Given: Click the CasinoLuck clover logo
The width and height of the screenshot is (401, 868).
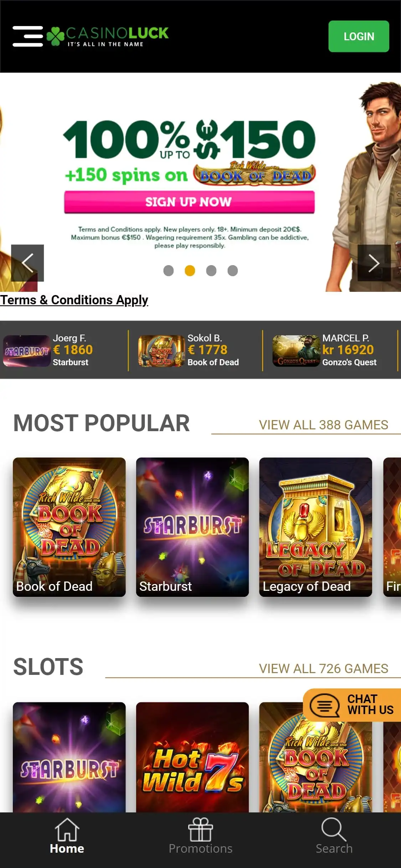Looking at the screenshot, I should [108, 36].
